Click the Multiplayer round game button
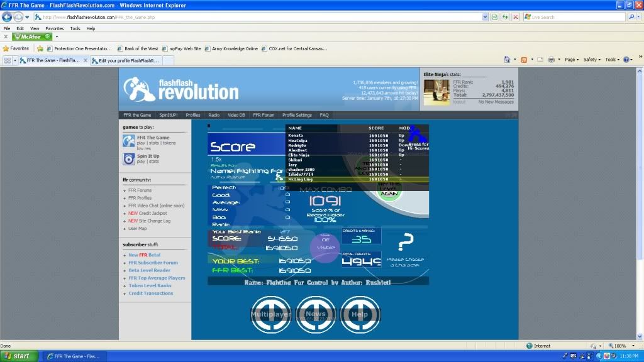This screenshot has width=644, height=362. coord(271,314)
